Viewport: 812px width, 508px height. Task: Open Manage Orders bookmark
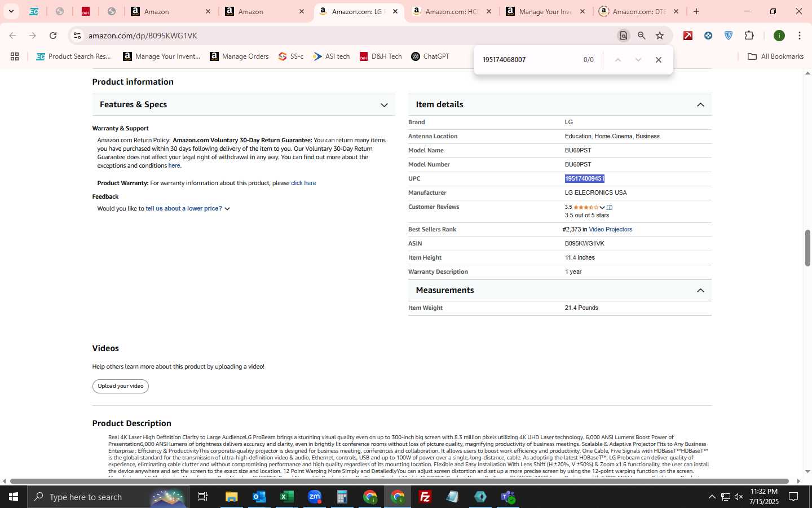tap(240, 56)
